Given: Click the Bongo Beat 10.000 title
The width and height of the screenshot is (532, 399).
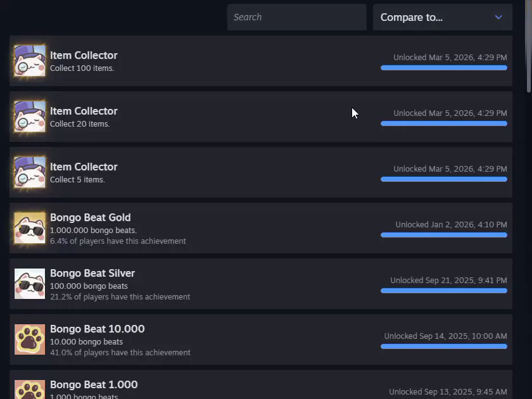Looking at the screenshot, I should coord(98,329).
